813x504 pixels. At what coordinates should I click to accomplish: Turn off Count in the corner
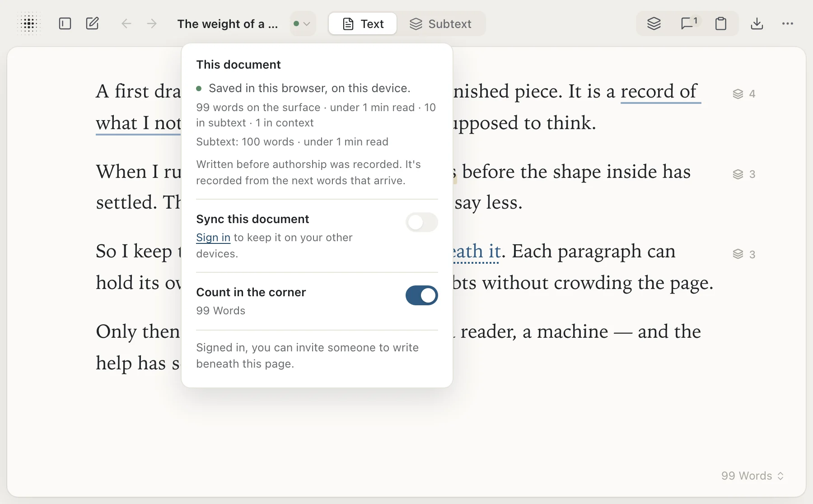tap(422, 295)
